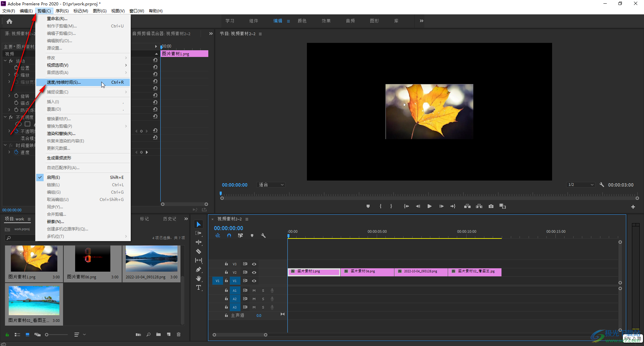
Task: Open the Markers panel tab
Action: click(x=144, y=219)
